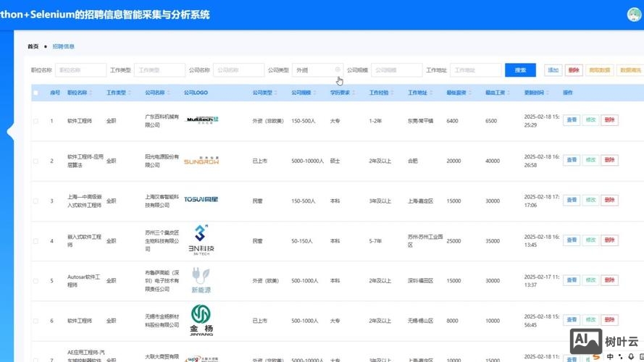644x362 pixels.
Task: Click the SUNGROW company logo in row 2
Action: pyautogui.click(x=201, y=161)
